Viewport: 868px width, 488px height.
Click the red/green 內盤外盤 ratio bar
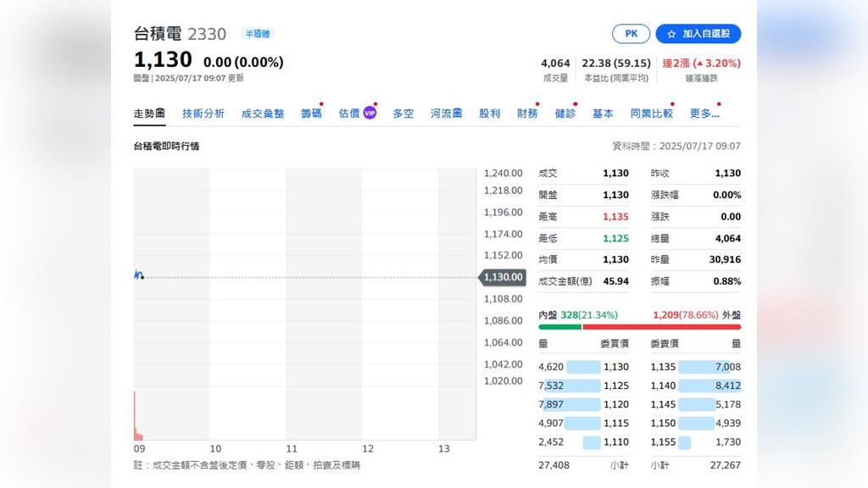(x=639, y=326)
